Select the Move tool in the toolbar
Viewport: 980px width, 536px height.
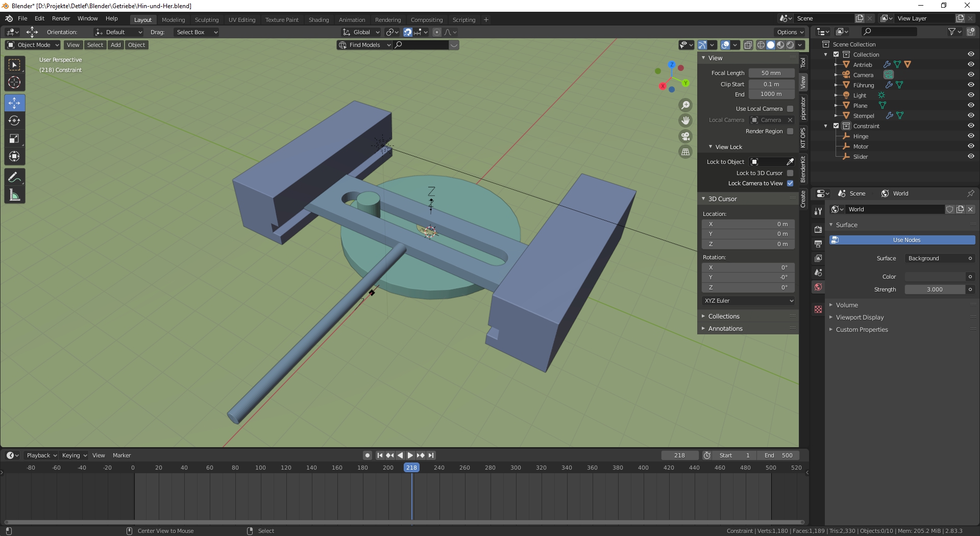[x=14, y=103]
